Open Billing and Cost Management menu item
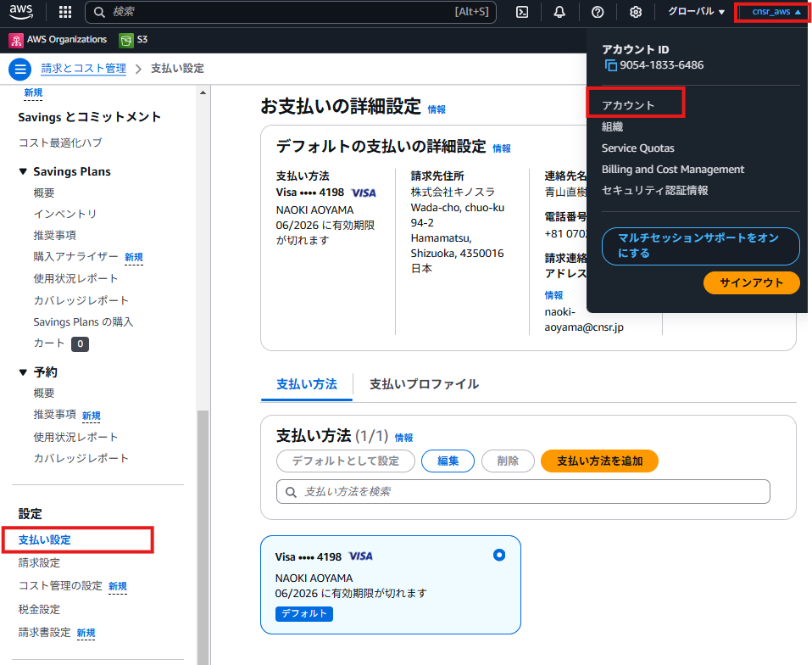The width and height of the screenshot is (812, 665). (x=673, y=170)
